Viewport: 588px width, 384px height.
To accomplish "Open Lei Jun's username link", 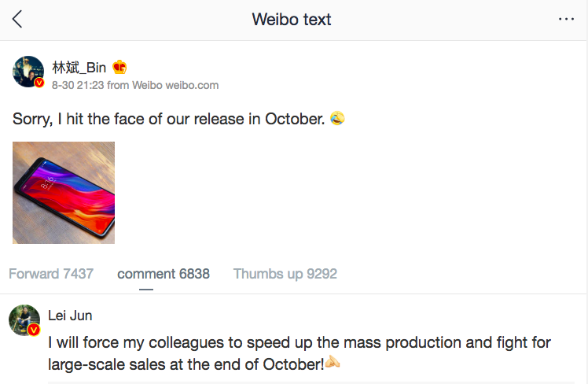I will 70,316.
